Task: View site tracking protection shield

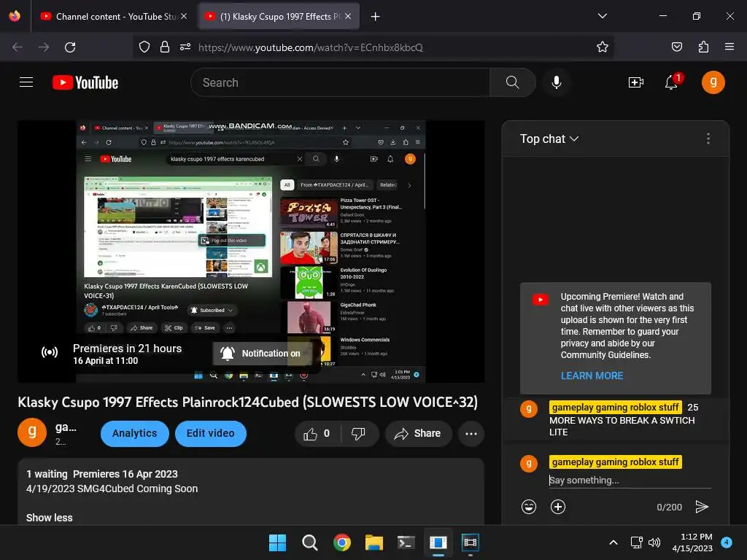Action: (144, 47)
